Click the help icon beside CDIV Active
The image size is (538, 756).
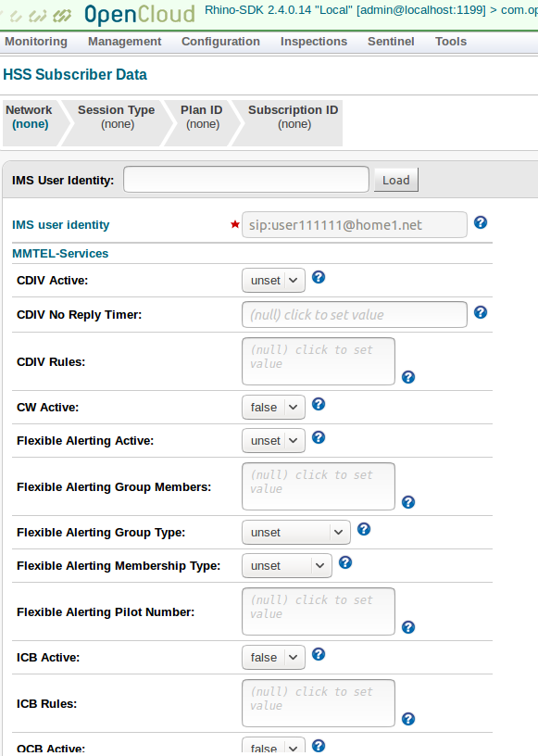(318, 279)
